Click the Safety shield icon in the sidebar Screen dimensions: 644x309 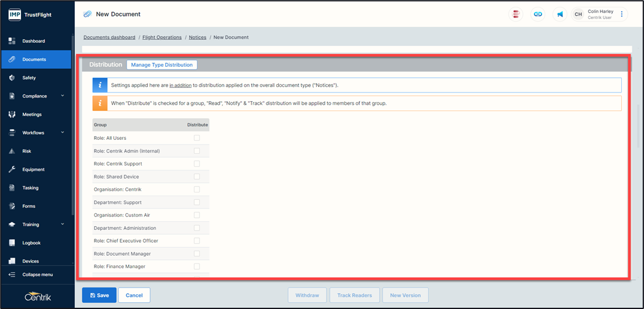point(12,78)
